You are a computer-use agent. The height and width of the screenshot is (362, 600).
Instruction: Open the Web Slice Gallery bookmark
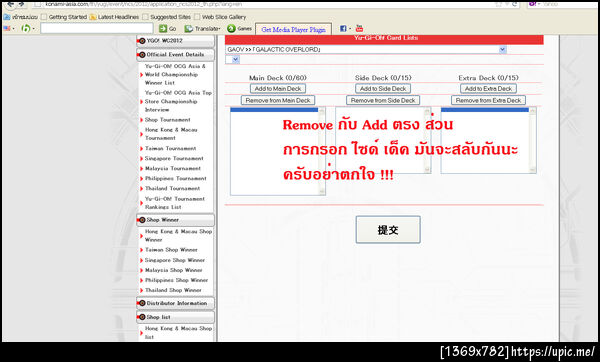click(220, 17)
